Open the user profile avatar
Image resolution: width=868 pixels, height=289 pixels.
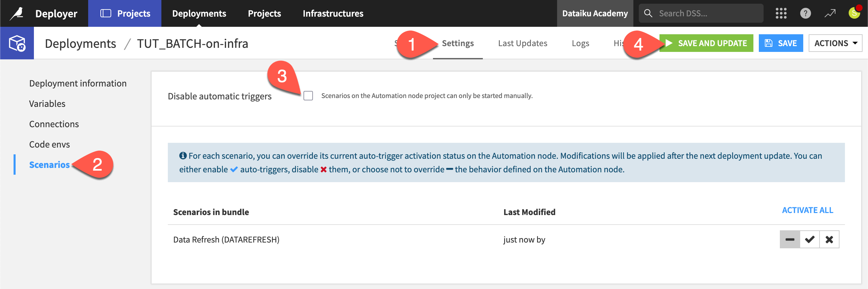click(x=854, y=14)
